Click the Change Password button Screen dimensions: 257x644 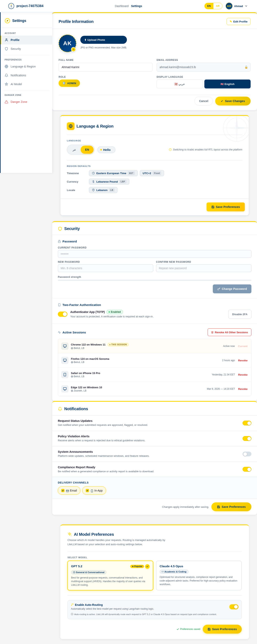coord(232,289)
